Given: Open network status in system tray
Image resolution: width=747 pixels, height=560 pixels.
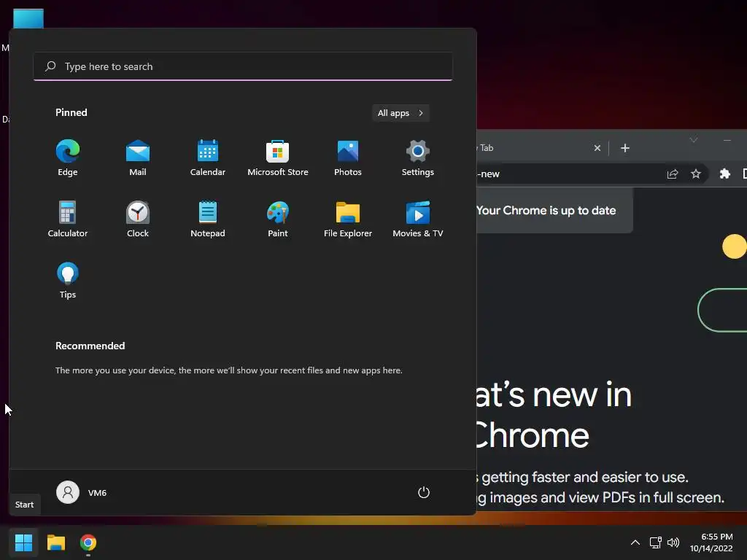Looking at the screenshot, I should [x=656, y=542].
